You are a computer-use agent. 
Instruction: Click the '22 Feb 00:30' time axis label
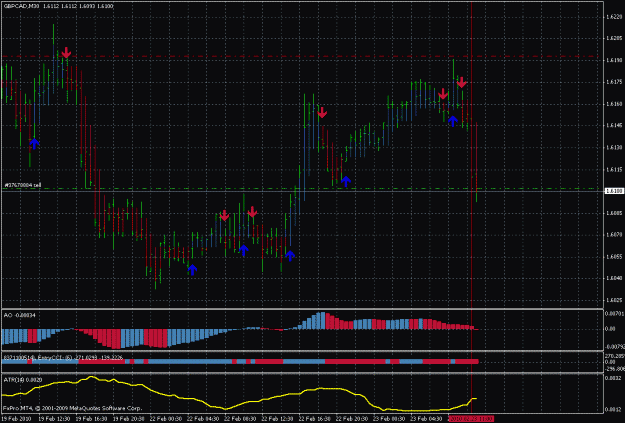coord(166,419)
